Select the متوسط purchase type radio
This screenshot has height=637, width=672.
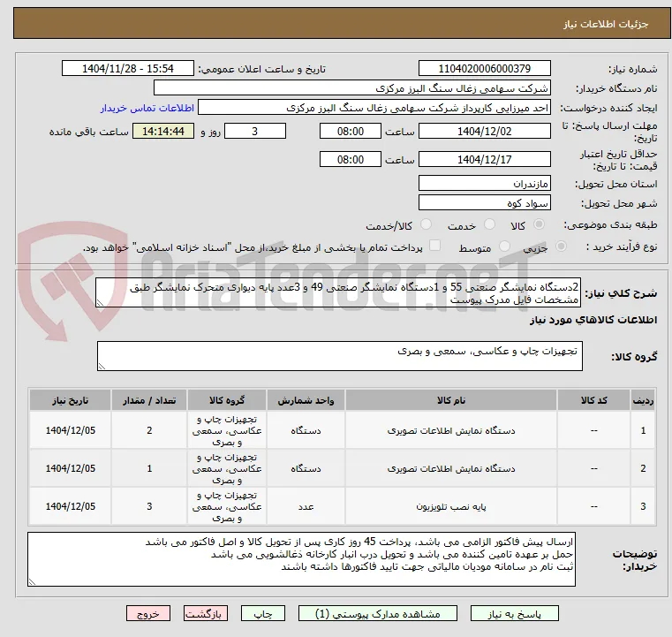tap(504, 246)
